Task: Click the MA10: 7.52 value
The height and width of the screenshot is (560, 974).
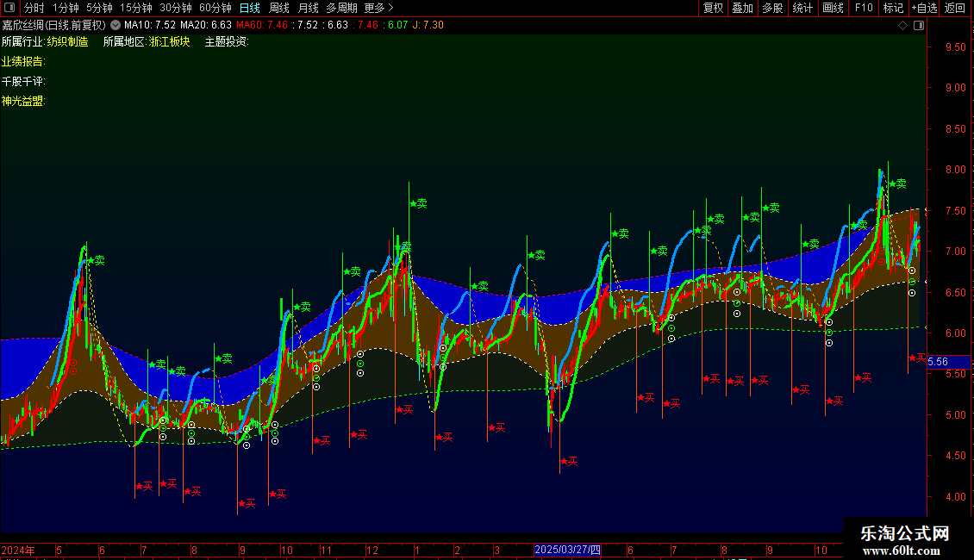Action: tap(150, 25)
